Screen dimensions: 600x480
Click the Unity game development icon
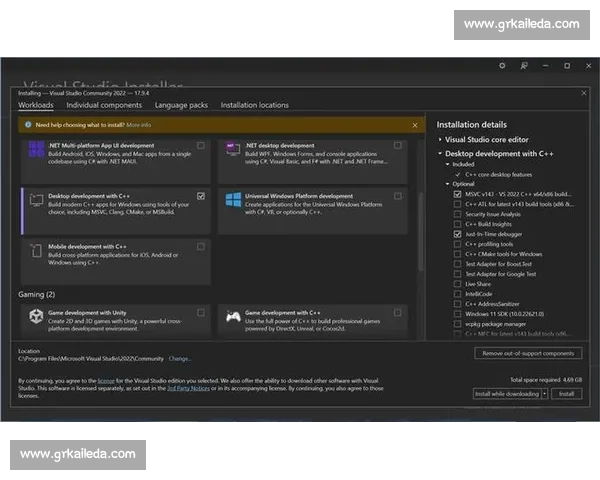coord(36,317)
